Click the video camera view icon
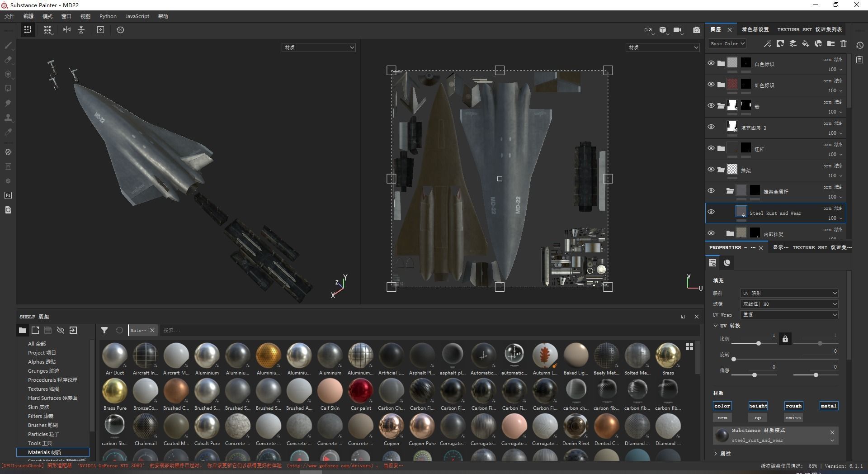This screenshot has height=474, width=868. click(x=677, y=30)
